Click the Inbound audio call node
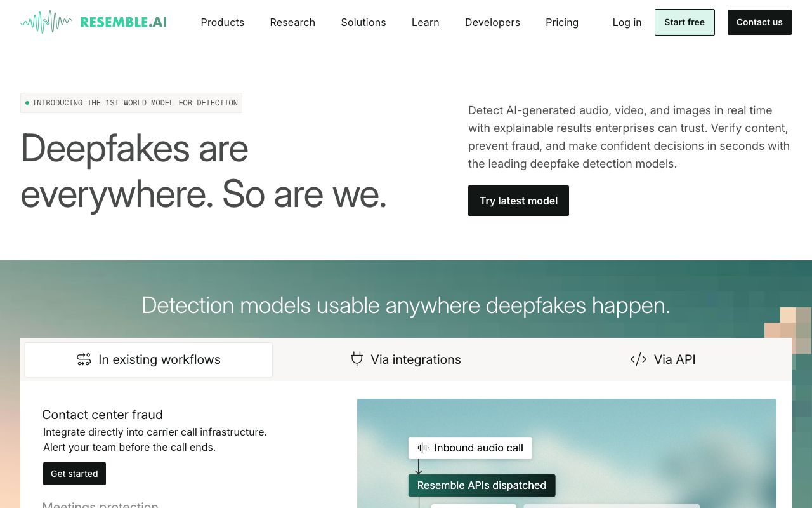The width and height of the screenshot is (812, 508). (470, 448)
